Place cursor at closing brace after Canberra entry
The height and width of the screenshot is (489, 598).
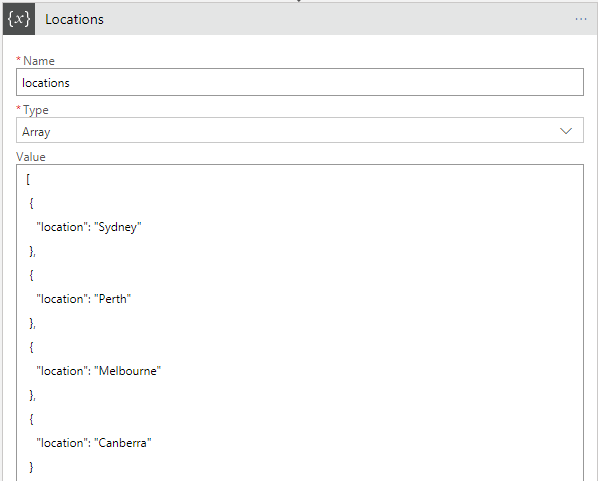(x=31, y=467)
